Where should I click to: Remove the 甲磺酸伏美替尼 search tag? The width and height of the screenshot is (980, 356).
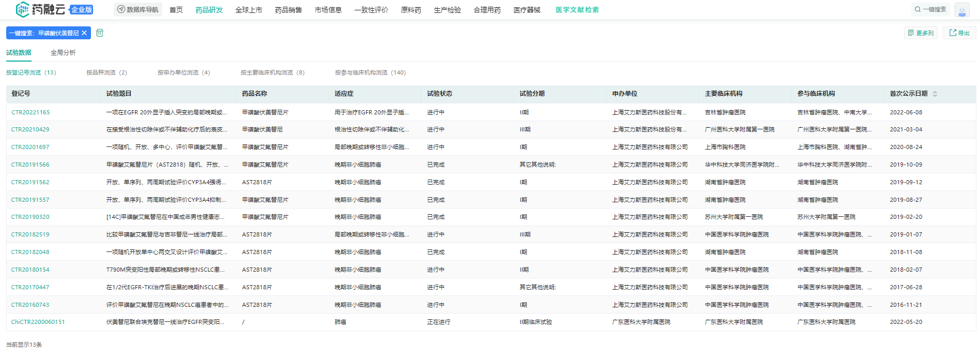pyautogui.click(x=84, y=33)
